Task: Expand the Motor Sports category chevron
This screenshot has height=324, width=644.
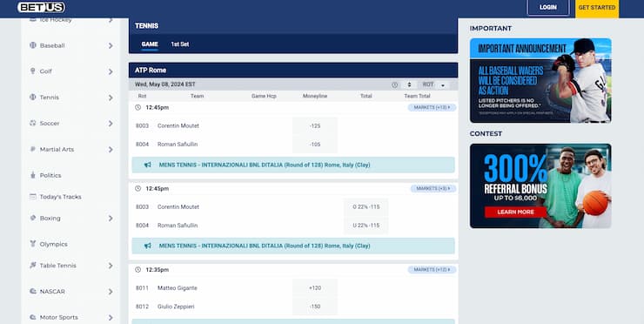Action: [x=111, y=317]
